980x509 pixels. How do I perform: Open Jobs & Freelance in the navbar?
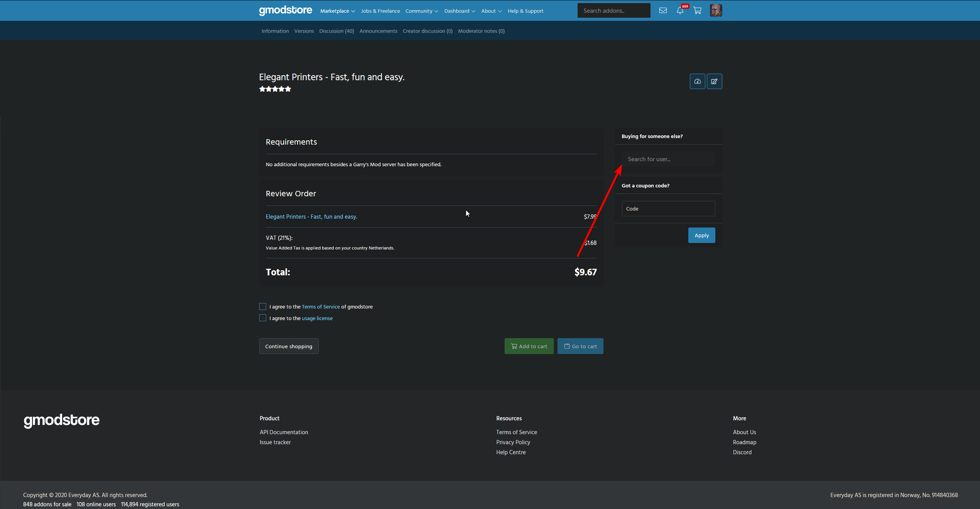click(380, 11)
